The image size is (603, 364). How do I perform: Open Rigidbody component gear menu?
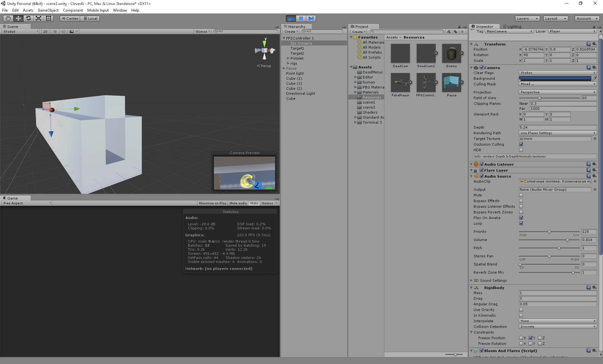point(594,287)
